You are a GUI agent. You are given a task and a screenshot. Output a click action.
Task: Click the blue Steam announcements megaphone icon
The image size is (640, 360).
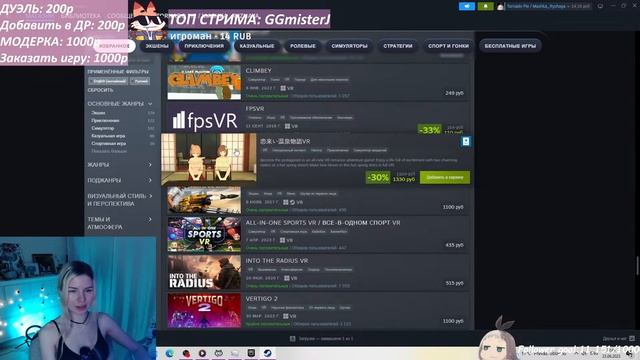[467, 6]
